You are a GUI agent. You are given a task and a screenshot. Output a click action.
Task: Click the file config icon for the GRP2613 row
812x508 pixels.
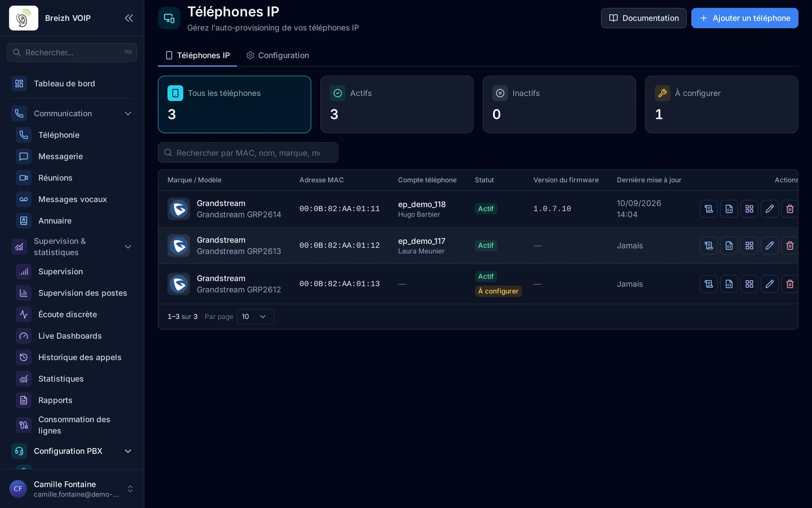[729, 246]
